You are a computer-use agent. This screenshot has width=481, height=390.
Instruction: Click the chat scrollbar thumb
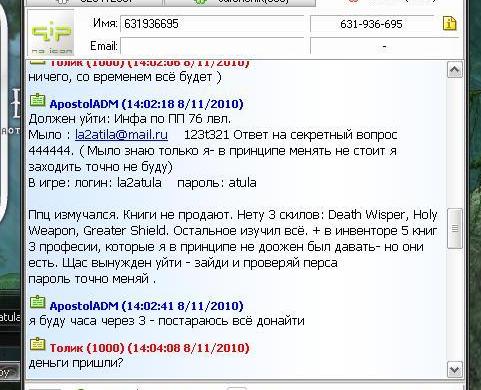455,228
